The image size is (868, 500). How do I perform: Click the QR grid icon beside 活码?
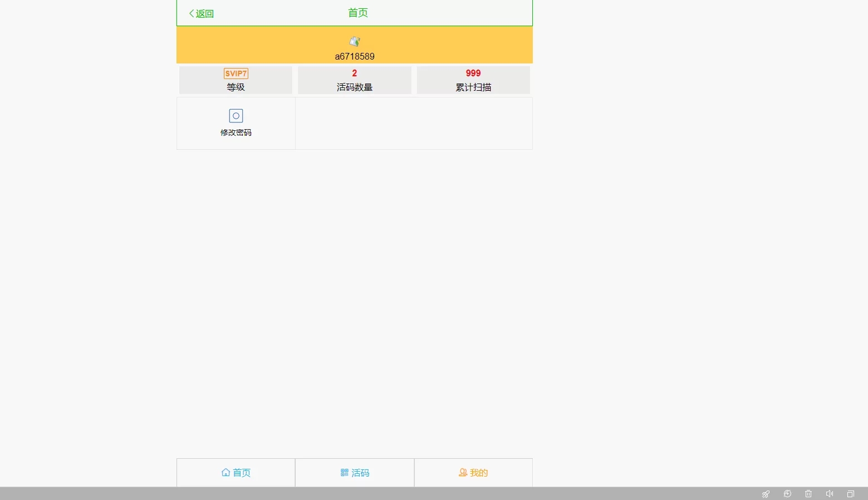(x=345, y=472)
